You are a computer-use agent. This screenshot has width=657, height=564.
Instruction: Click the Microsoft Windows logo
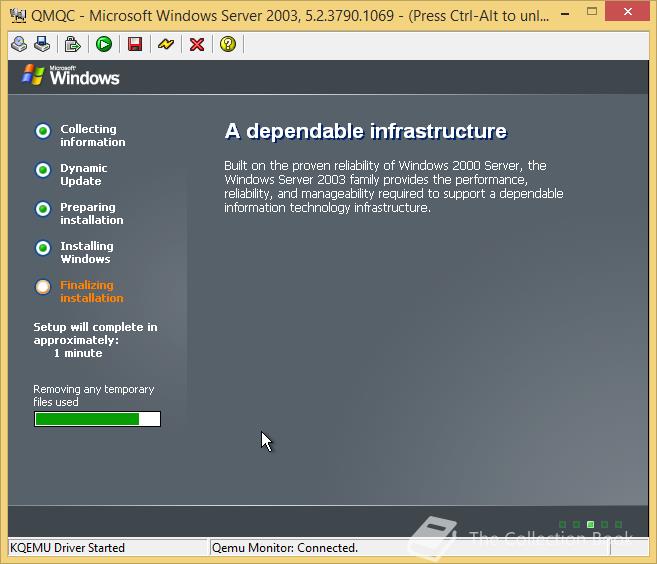[70, 75]
